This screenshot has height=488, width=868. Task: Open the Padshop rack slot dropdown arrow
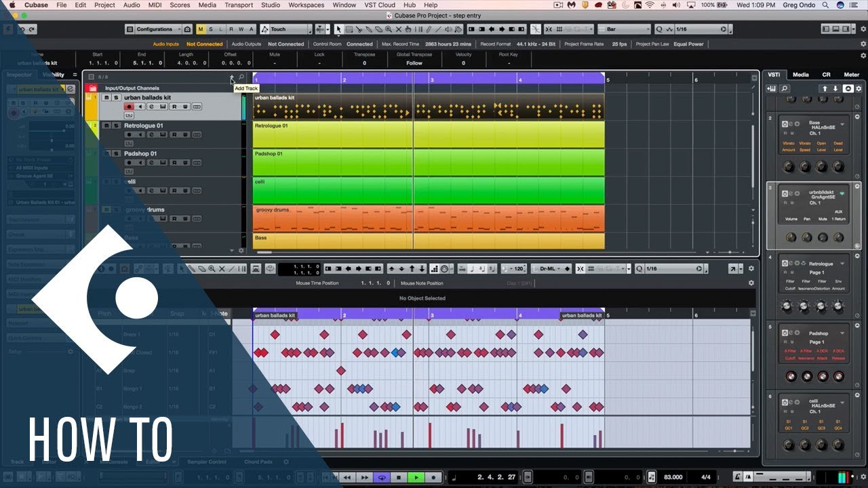842,333
